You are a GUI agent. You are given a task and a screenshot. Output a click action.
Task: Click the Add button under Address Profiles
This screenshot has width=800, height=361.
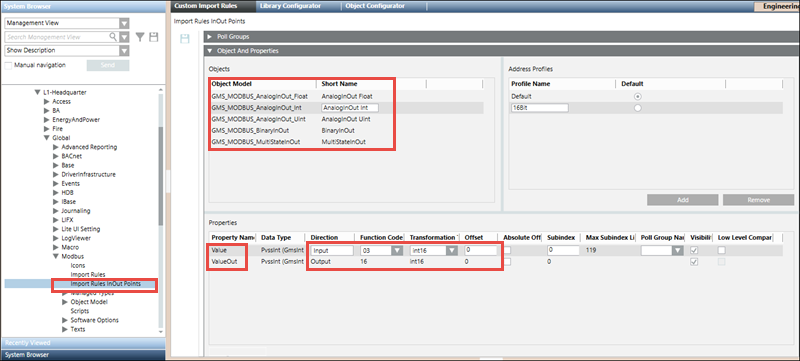(x=683, y=200)
